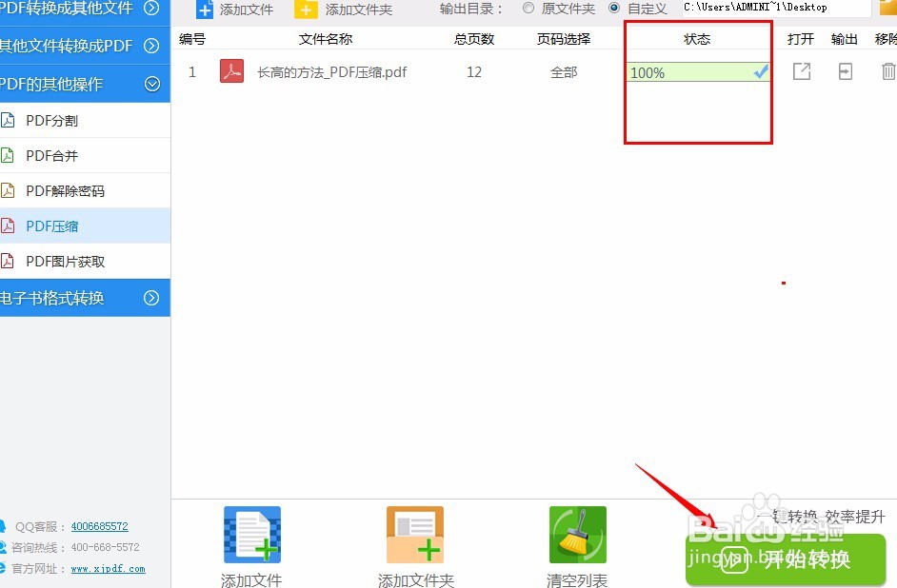Click the 输出 export icon for the file
This screenshot has height=588, width=897.
coord(845,71)
